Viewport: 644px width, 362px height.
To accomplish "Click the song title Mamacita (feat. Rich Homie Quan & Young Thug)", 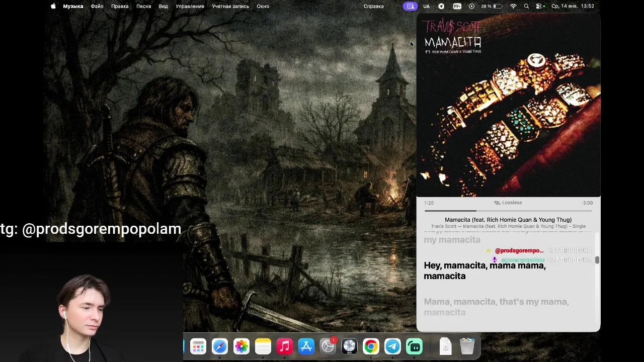I will pyautogui.click(x=508, y=220).
